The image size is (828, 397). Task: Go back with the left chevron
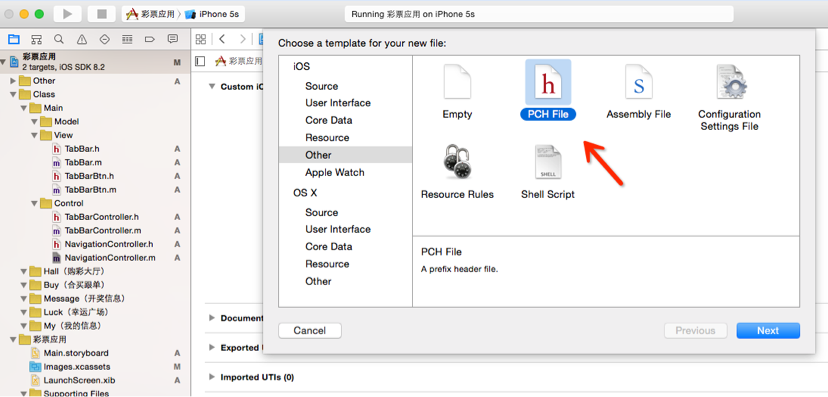[222, 39]
